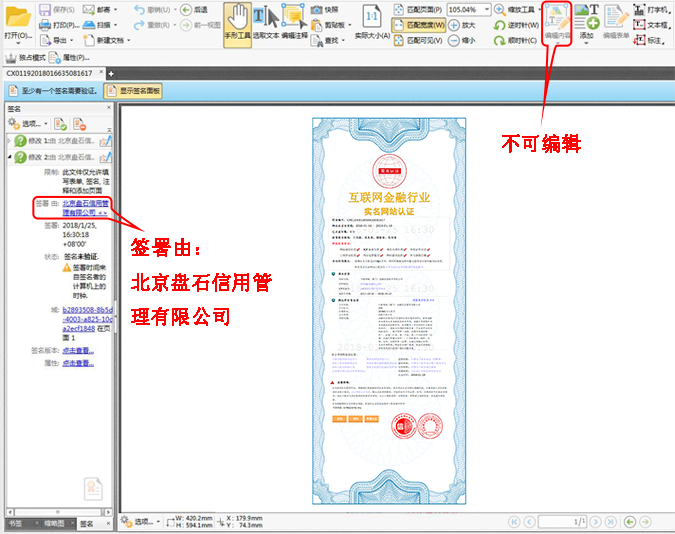Image resolution: width=675 pixels, height=534 pixels.
Task: Expand the 修改 1 signature tree item
Action: click(x=7, y=141)
